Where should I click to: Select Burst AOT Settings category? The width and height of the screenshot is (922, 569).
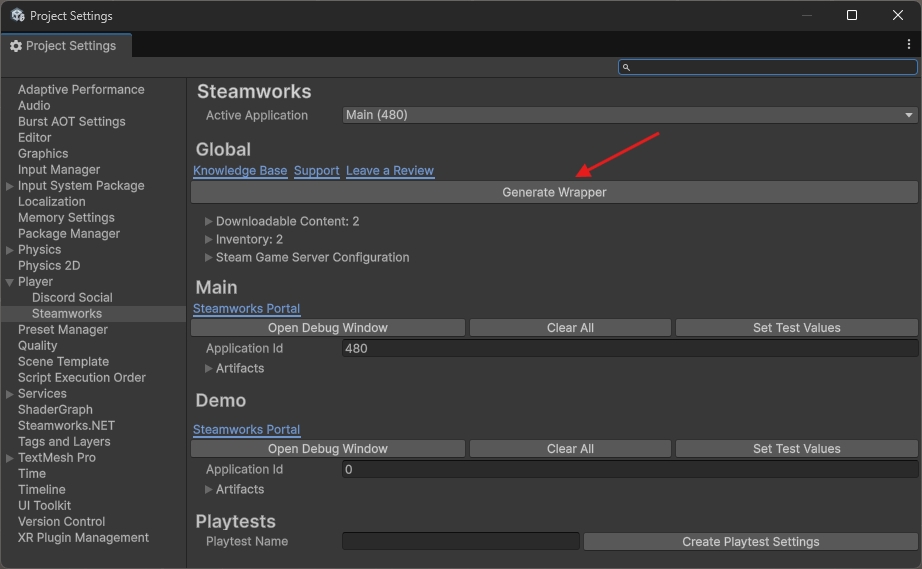72,122
